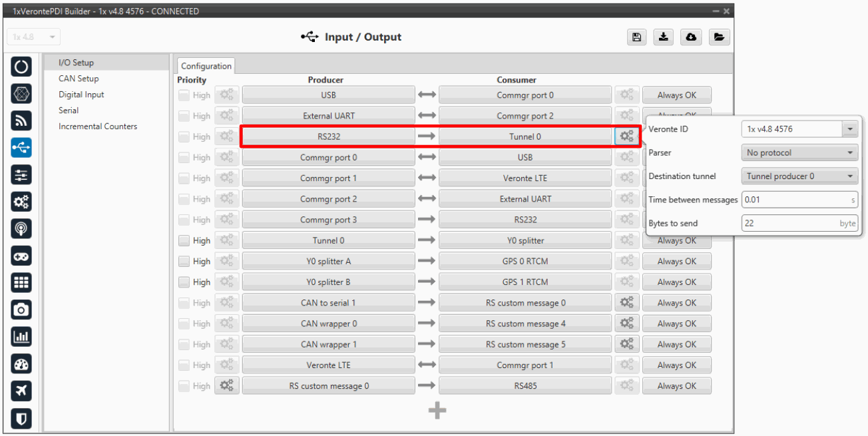Open the gamepad section in the sidebar
This screenshot has width=868, height=436.
[x=21, y=256]
